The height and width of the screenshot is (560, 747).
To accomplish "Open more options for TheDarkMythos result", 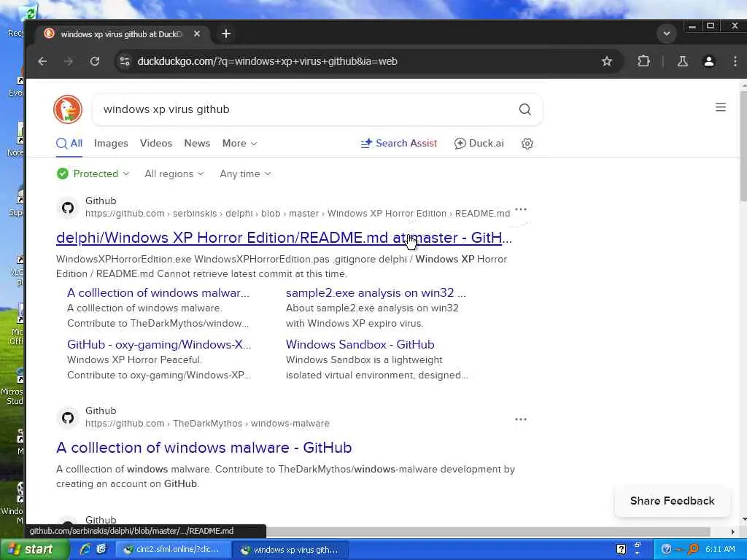I will 521,419.
